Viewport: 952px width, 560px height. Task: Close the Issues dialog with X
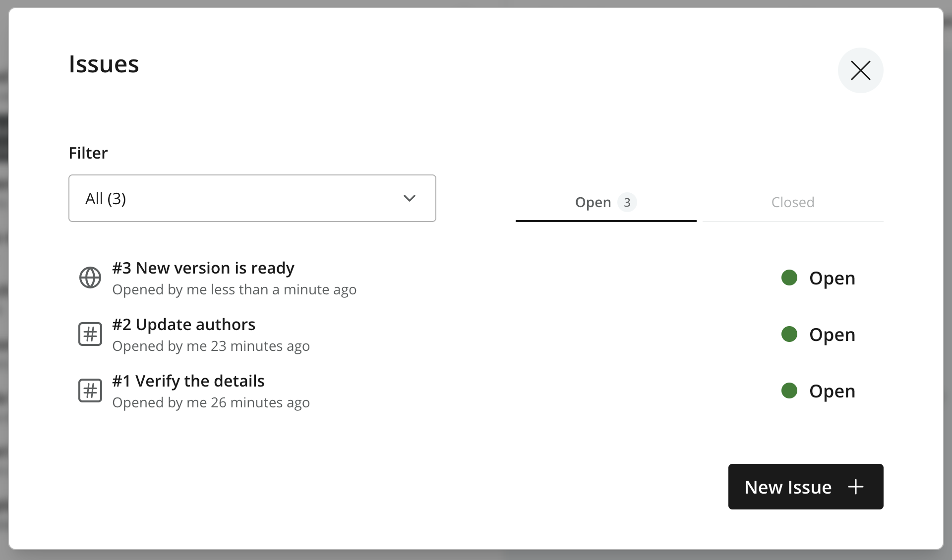coord(860,70)
